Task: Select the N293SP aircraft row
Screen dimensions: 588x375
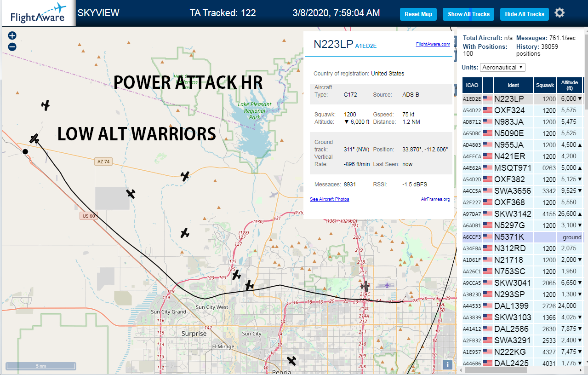Action: click(523, 294)
